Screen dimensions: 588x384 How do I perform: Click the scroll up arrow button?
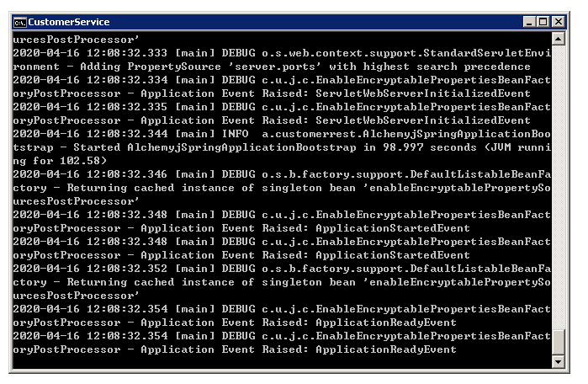pos(559,39)
